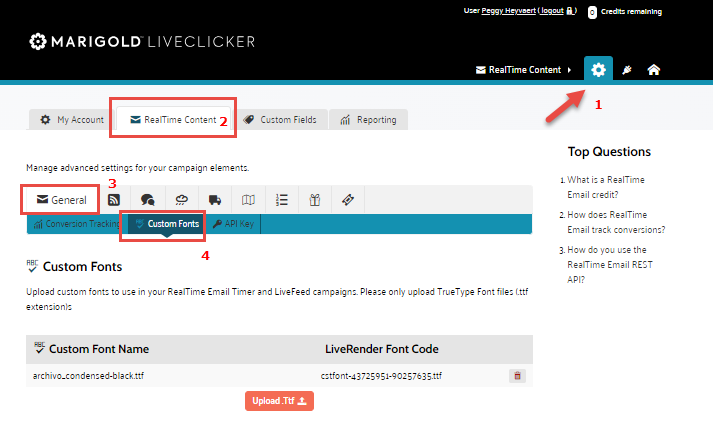This screenshot has width=713, height=443.
Task: Switch to the Reporting tab
Action: click(368, 120)
